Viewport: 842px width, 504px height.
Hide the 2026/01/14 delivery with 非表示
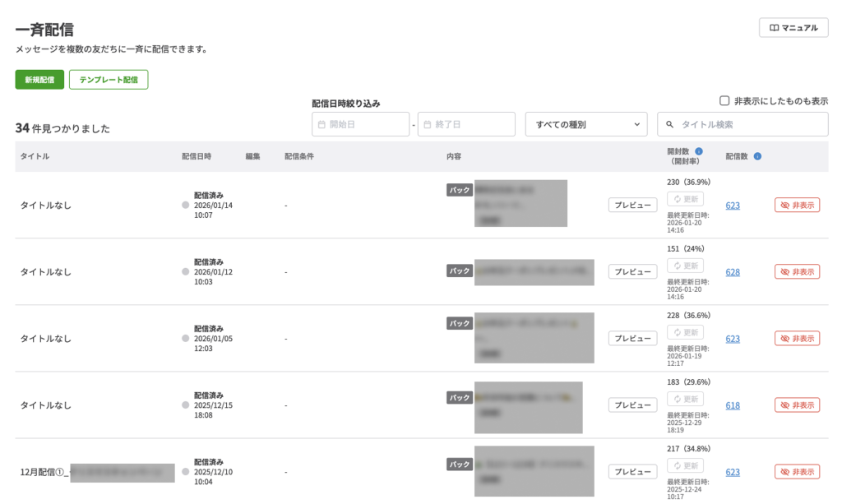[797, 205]
